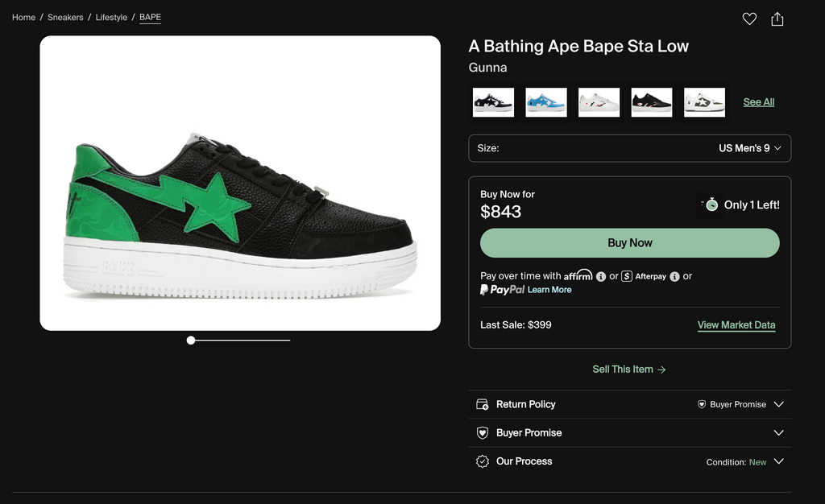This screenshot has height=504, width=825.
Task: Click the heart favorite icon
Action: click(x=749, y=19)
